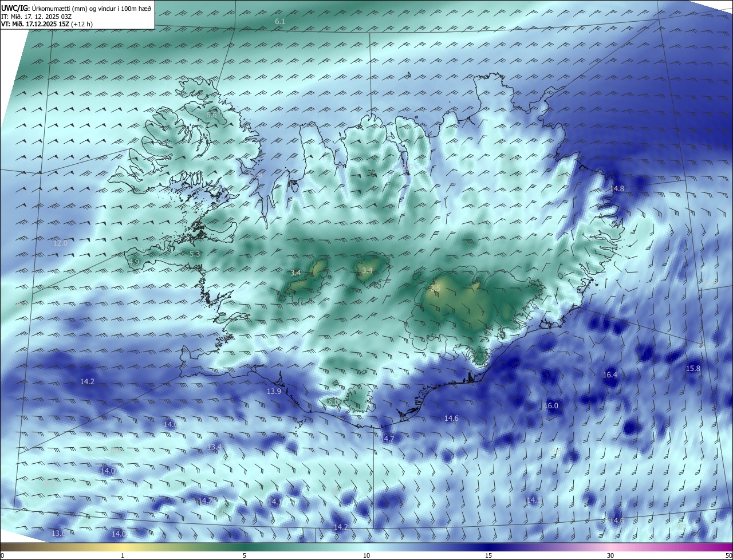
Task: Click the 12.0 value label west of Iceland
Action: [x=60, y=243]
